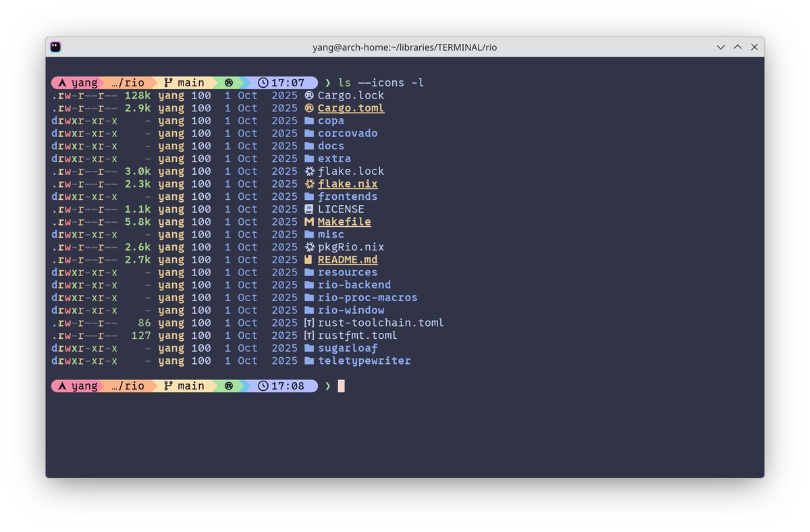This screenshot has width=810, height=532.
Task: Click the folder icon next to sugarloaf
Action: [x=309, y=348]
